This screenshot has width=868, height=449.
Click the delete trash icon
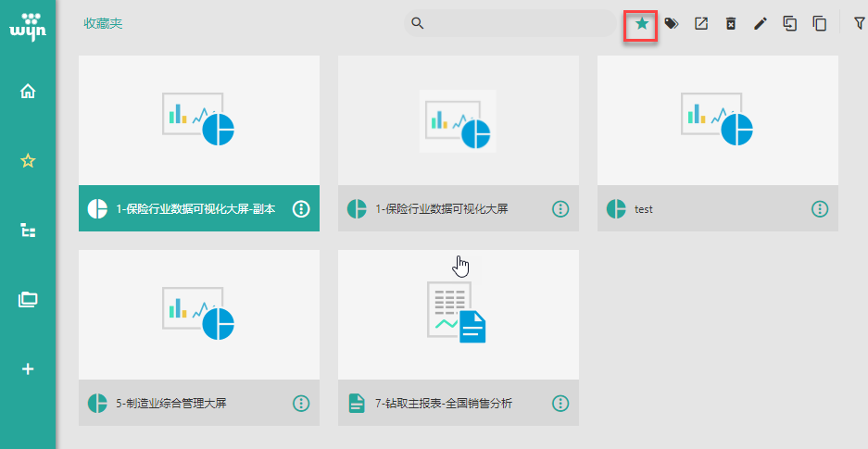click(731, 24)
